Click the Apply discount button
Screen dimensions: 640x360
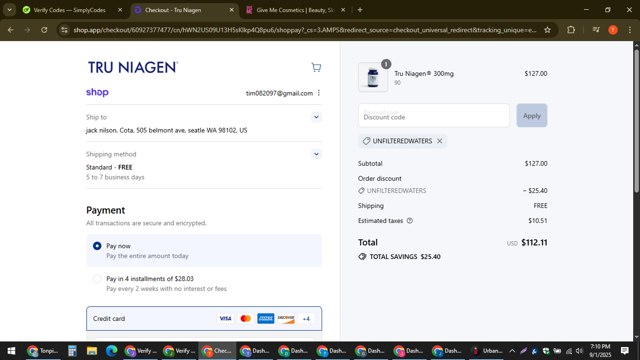pyautogui.click(x=531, y=116)
